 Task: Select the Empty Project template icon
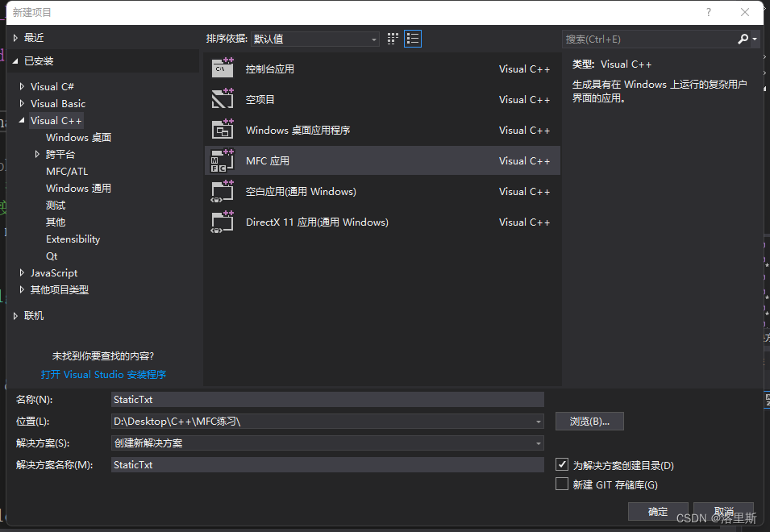(x=223, y=98)
